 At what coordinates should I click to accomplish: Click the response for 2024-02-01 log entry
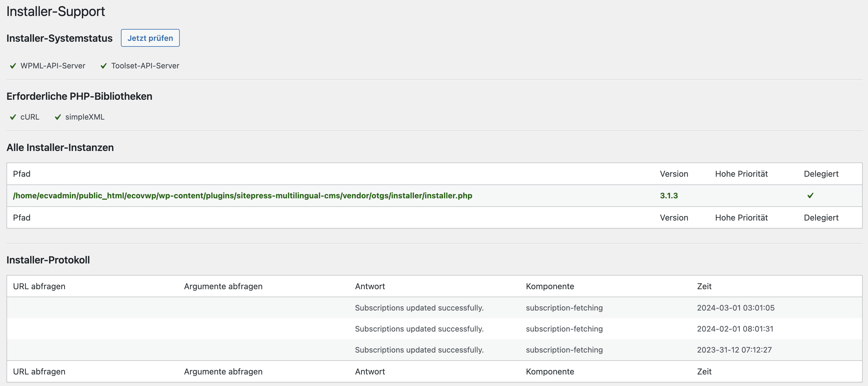[419, 329]
